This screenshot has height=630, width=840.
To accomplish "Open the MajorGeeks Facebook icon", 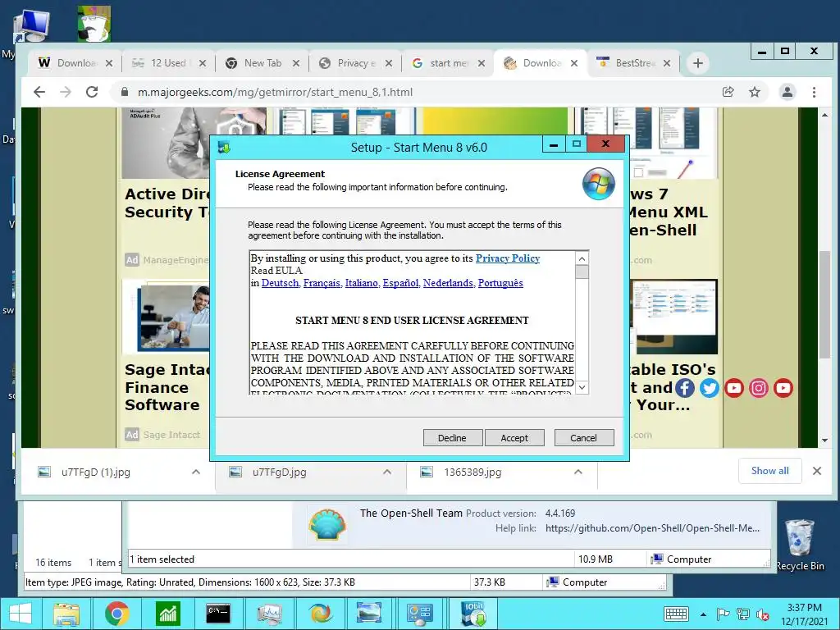I will click(685, 388).
